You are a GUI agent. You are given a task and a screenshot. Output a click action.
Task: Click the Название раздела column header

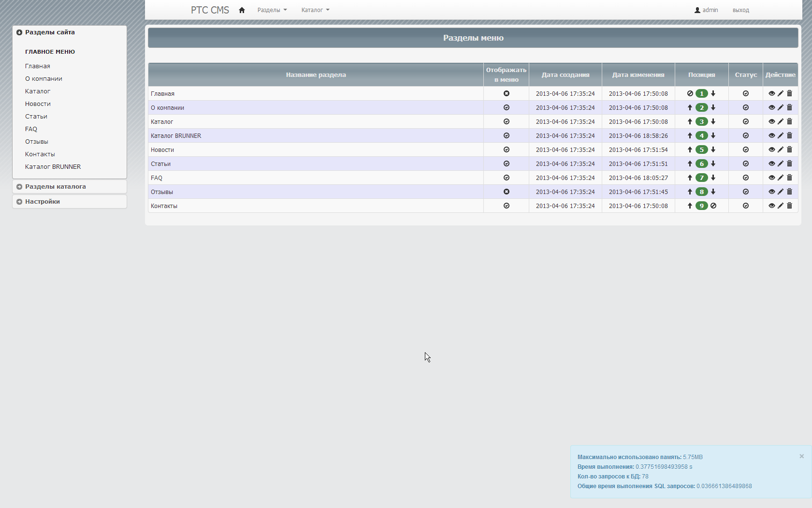tap(316, 75)
